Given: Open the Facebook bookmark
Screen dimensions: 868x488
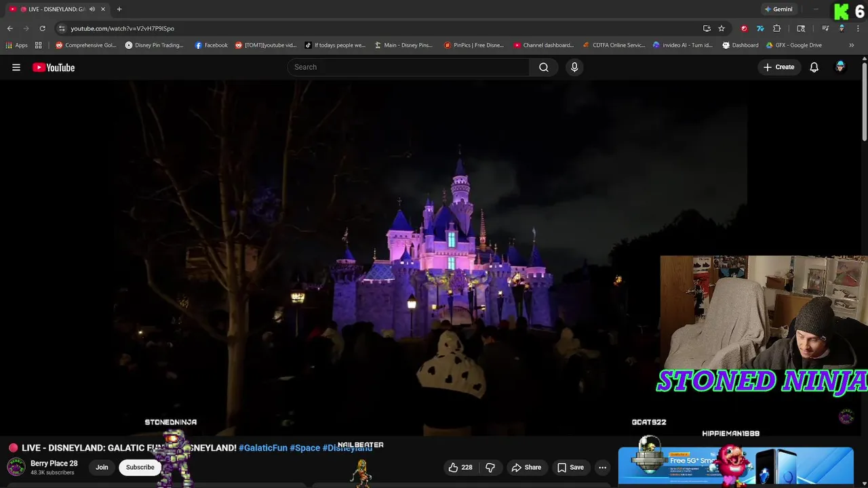Looking at the screenshot, I should point(212,45).
